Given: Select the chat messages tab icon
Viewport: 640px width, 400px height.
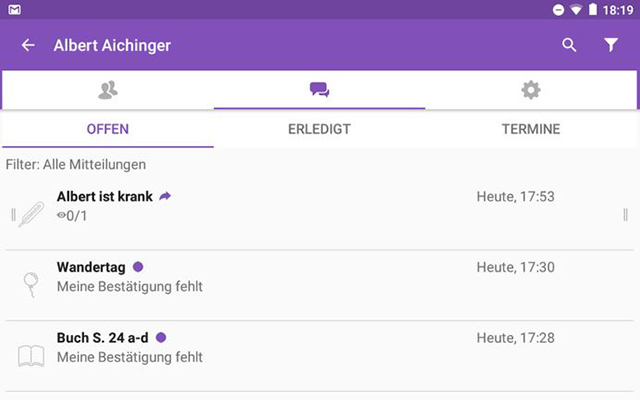Looking at the screenshot, I should point(319,90).
